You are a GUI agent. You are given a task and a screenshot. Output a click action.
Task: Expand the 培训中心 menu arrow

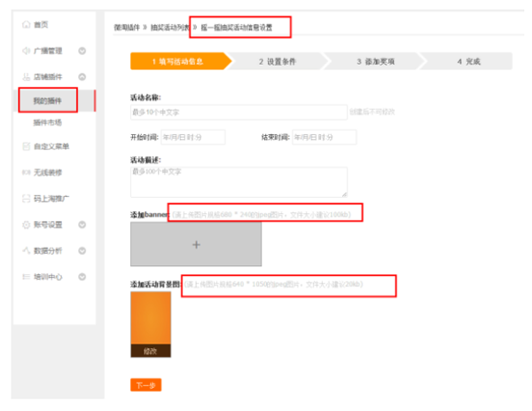tap(82, 276)
